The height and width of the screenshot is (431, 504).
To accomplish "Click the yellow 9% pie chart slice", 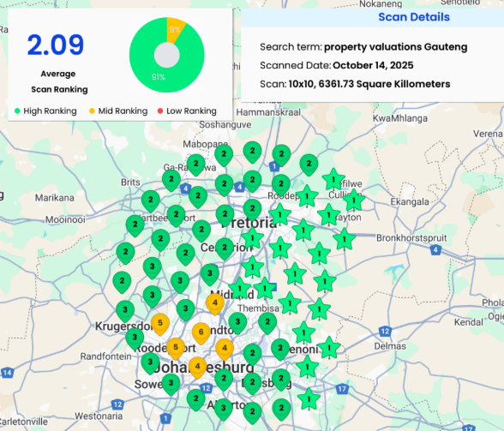I will [175, 29].
